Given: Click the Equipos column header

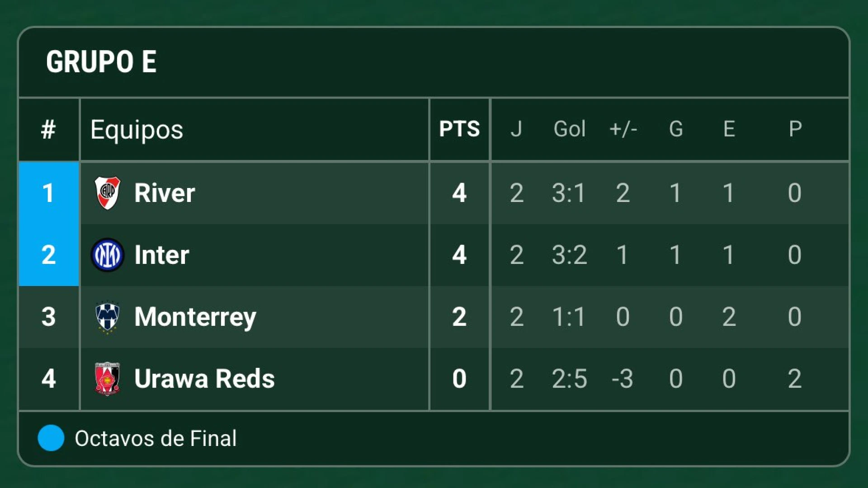Looking at the screenshot, I should [x=137, y=130].
